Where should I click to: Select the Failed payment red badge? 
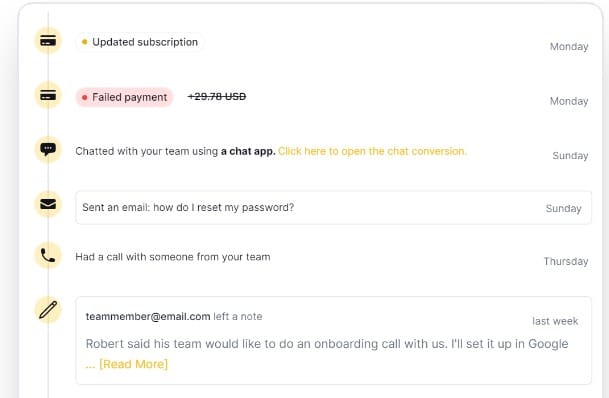[x=124, y=97]
